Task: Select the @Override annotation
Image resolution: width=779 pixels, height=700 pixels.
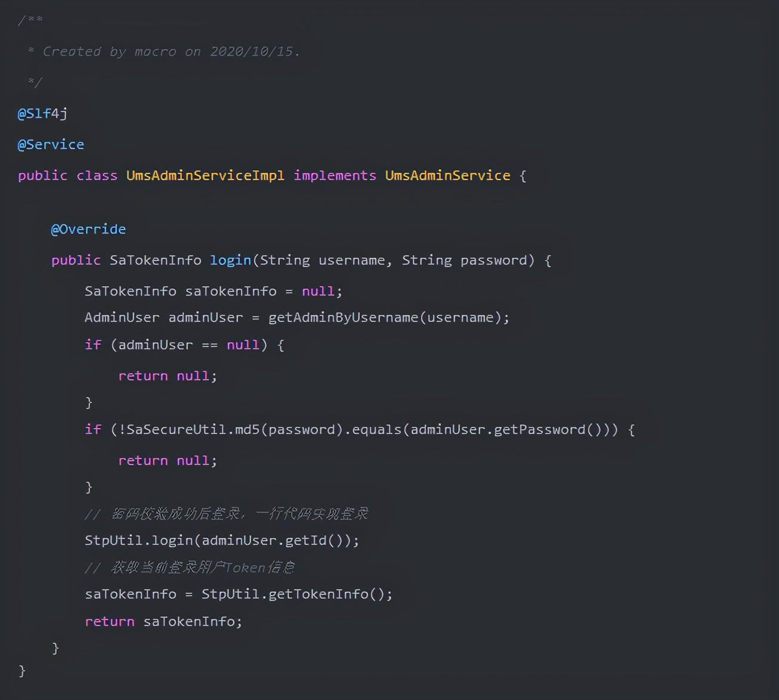Action: tap(88, 230)
